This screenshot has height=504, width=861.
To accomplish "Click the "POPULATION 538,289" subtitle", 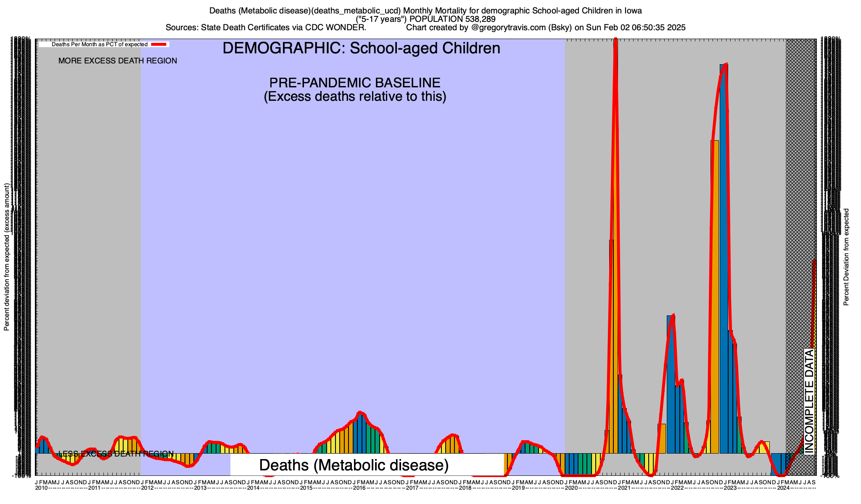I will coord(452,19).
